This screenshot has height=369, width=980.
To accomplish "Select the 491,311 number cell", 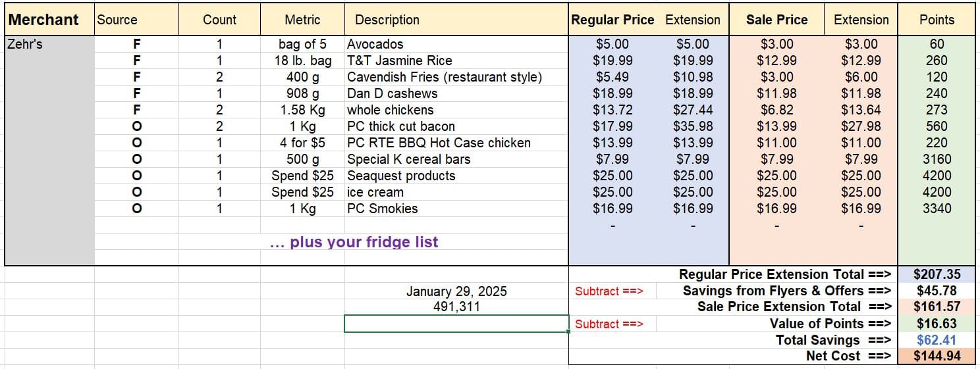I will tap(456, 307).
